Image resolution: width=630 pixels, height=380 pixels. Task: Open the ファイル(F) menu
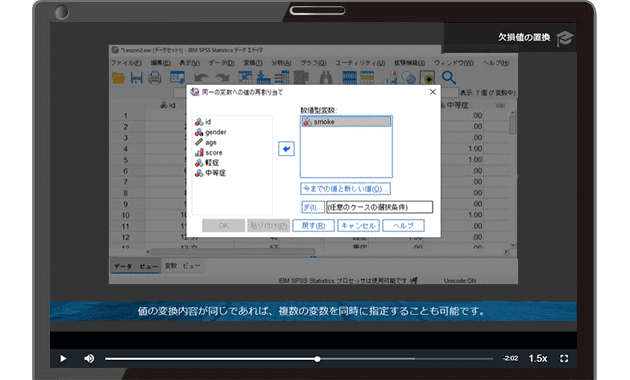point(126,63)
